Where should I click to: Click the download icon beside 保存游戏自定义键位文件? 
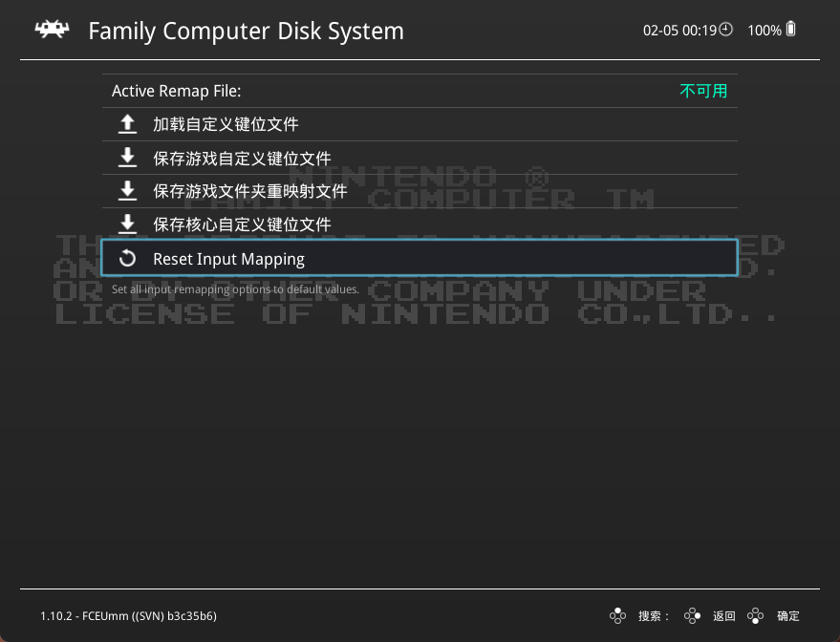click(127, 158)
